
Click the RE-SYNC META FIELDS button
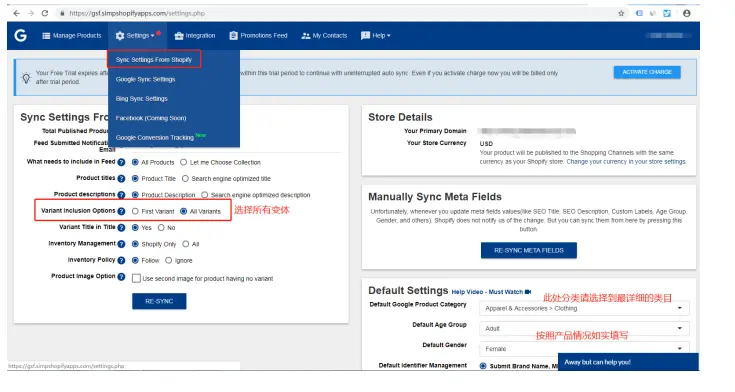[x=529, y=250]
